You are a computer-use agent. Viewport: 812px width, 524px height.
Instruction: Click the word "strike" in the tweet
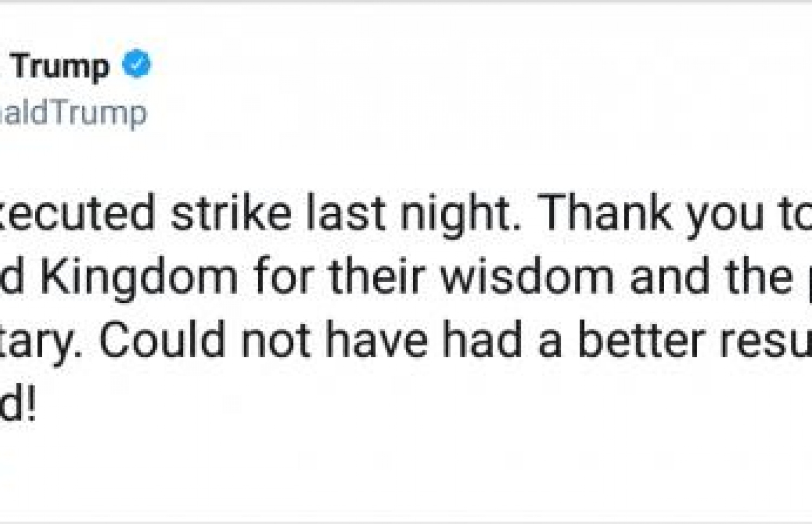[x=232, y=213]
